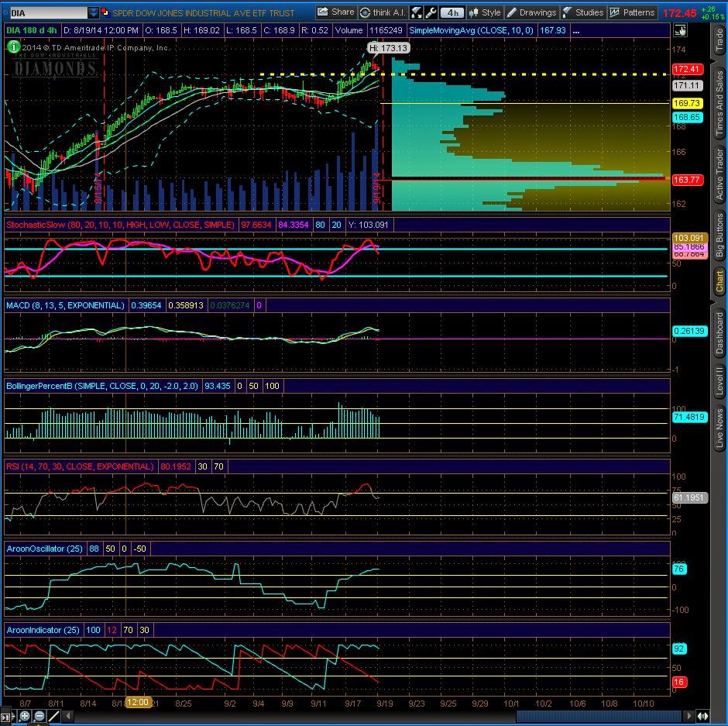Open chart settings via the wrench icon
Viewport: 728px width, 726px height.
(431, 12)
